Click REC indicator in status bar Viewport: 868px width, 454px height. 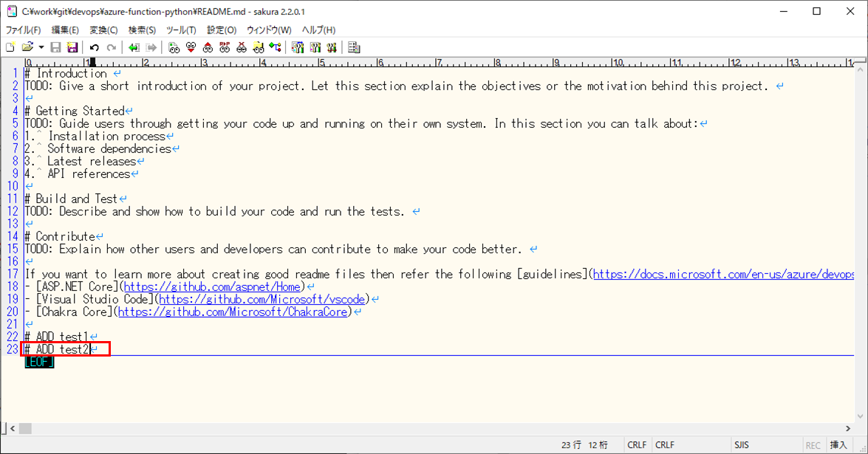813,445
